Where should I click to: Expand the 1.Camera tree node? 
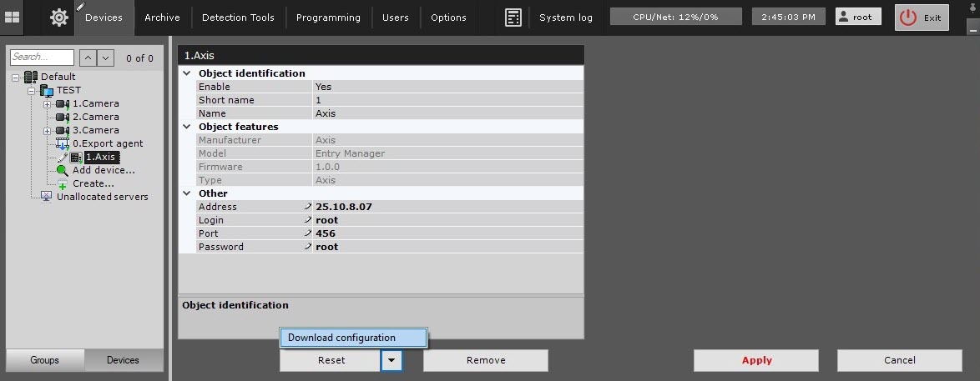coord(47,103)
